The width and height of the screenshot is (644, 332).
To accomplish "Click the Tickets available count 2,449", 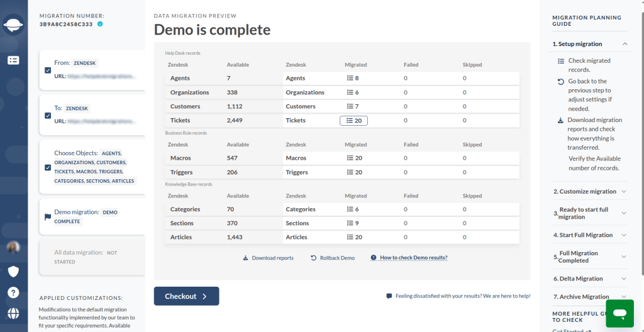I will pyautogui.click(x=235, y=120).
